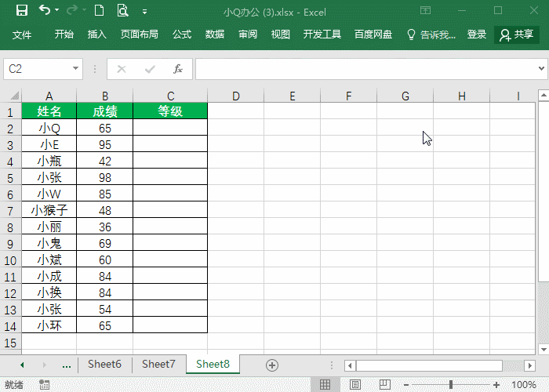The height and width of the screenshot is (392, 549).
Task: Select row 7 header
Action: pyautogui.click(x=10, y=211)
